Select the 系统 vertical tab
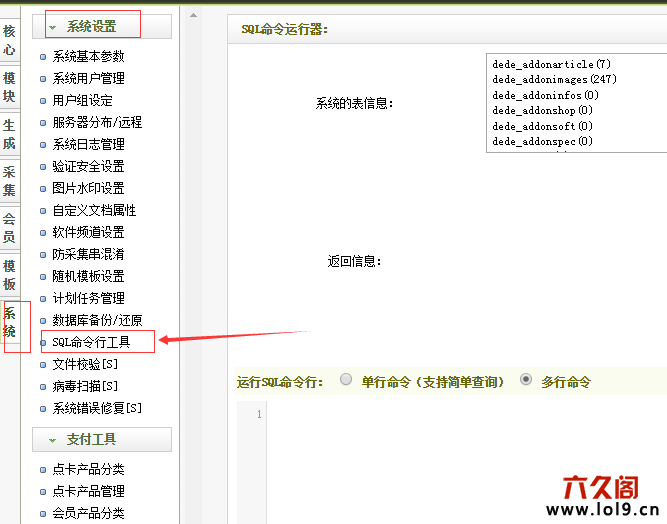This screenshot has width=667, height=524. (x=9, y=322)
